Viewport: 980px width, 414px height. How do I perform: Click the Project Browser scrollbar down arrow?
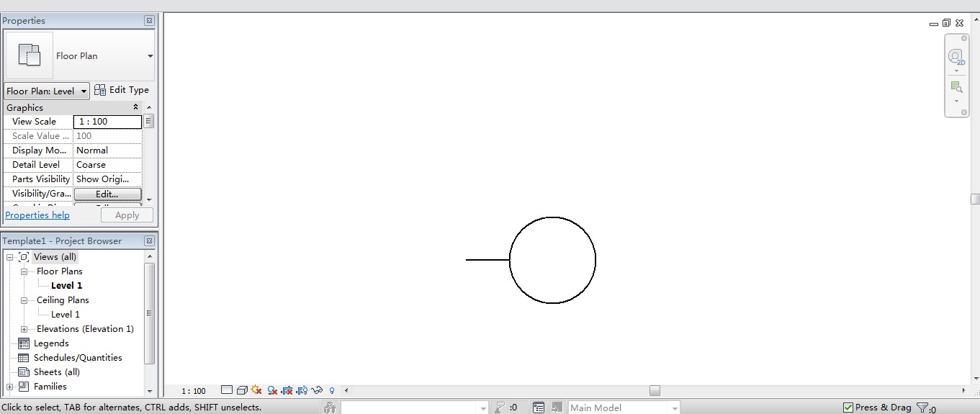click(x=150, y=391)
